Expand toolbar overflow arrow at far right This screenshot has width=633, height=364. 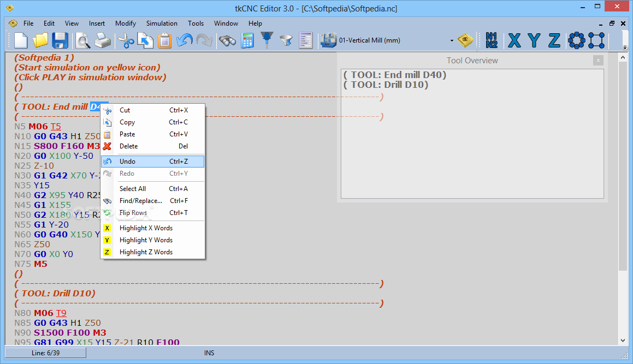[x=625, y=47]
